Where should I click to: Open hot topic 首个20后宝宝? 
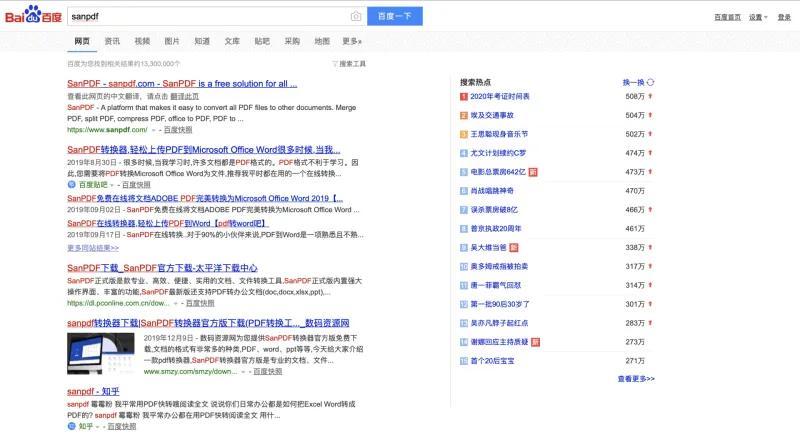point(492,361)
